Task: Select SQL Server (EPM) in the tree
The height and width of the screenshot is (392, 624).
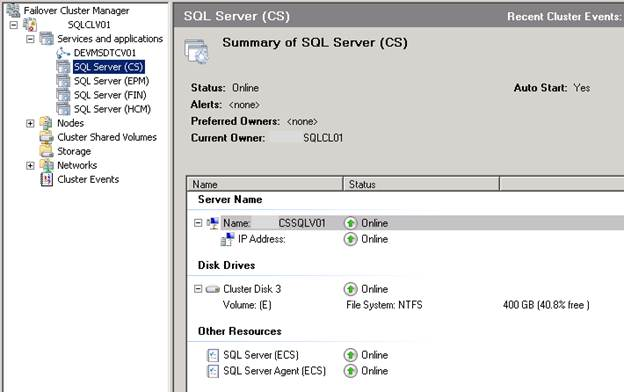Action: click(111, 81)
